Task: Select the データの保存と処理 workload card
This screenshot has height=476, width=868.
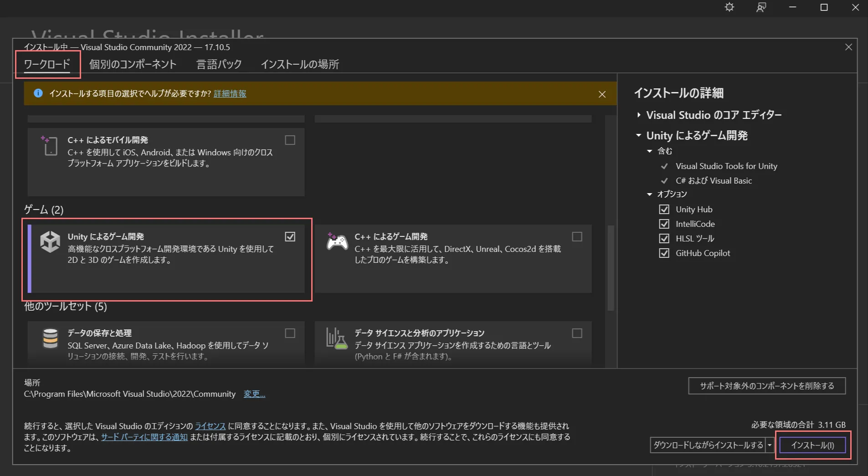Action: (166, 344)
